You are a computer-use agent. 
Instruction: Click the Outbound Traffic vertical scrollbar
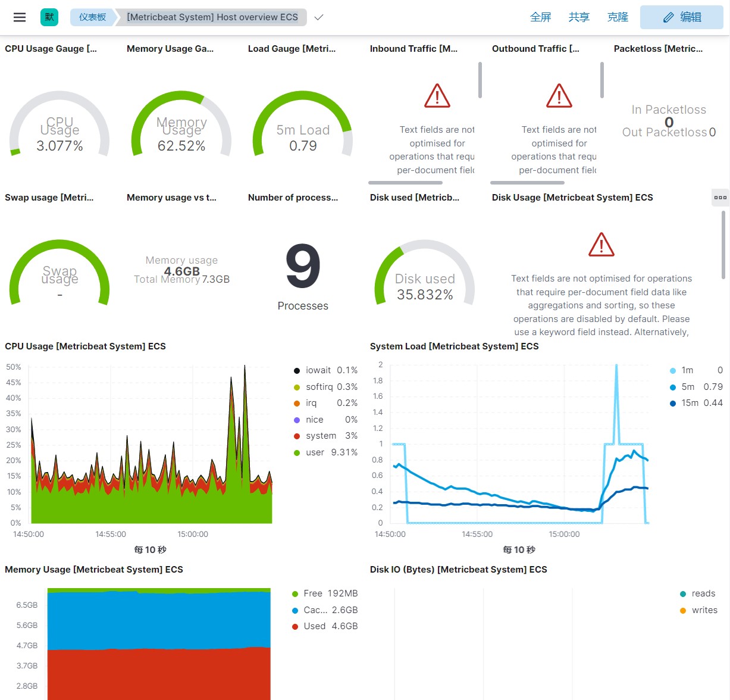[602, 80]
